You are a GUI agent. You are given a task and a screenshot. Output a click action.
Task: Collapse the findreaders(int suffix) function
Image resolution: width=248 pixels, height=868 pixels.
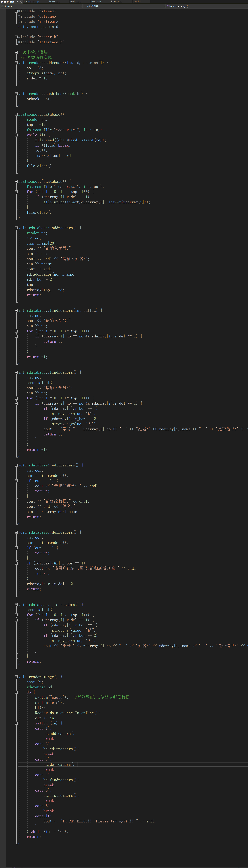coord(16,310)
